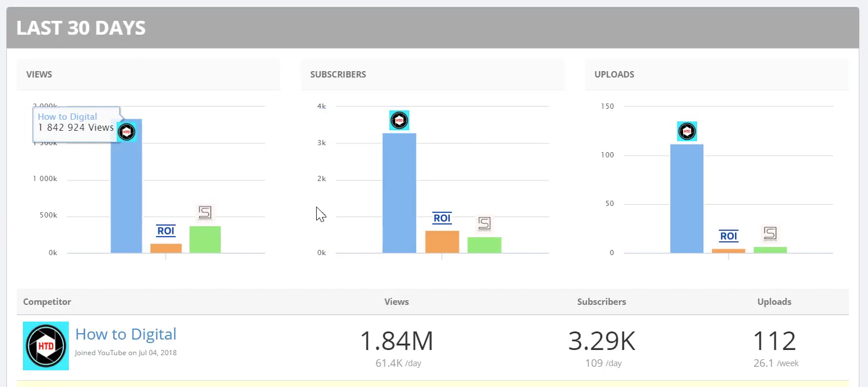This screenshot has height=387, width=868.
Task: Click the 2k axis label in Subscribers chart
Action: (x=322, y=179)
